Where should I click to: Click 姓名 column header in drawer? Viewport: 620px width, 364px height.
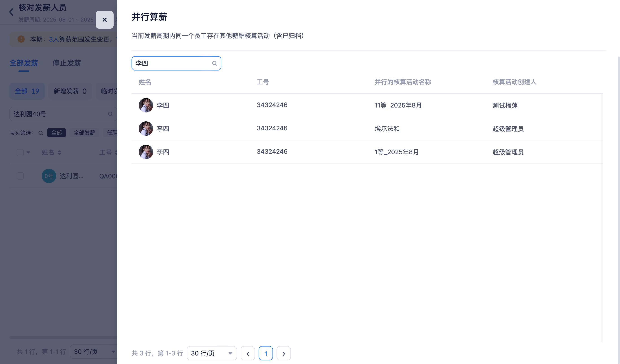click(145, 82)
